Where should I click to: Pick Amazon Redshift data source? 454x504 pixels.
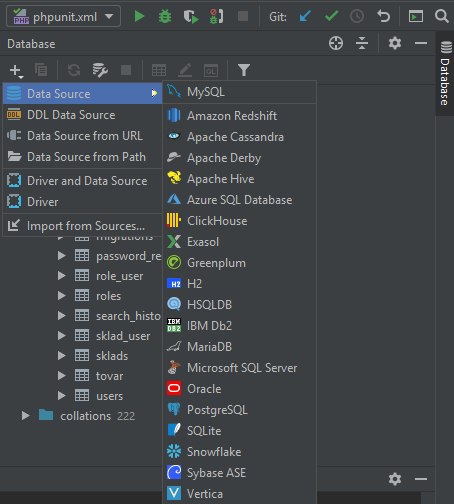tap(239, 116)
